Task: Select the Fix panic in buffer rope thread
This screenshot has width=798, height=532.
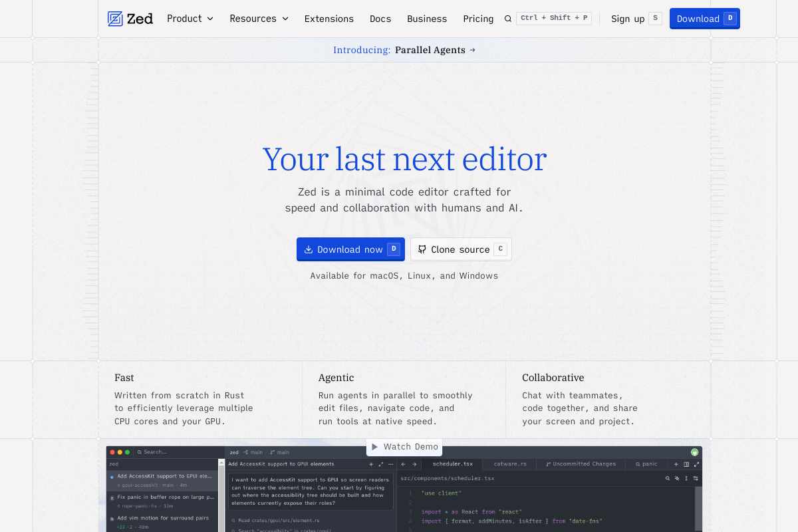Action: coord(162,501)
